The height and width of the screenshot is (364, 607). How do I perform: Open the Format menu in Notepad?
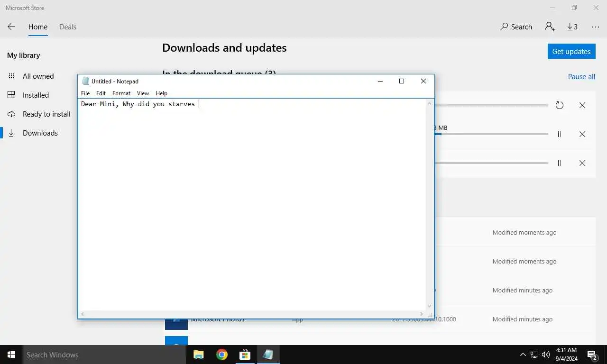(121, 93)
